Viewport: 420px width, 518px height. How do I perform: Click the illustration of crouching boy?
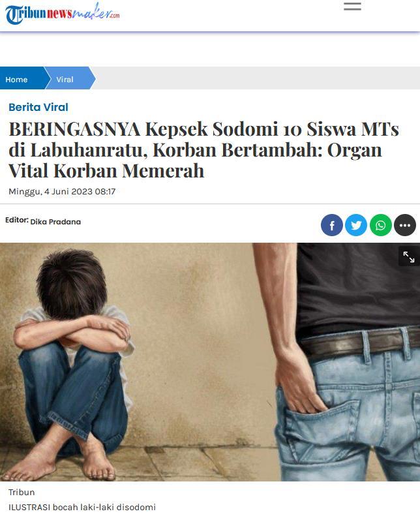(72, 363)
